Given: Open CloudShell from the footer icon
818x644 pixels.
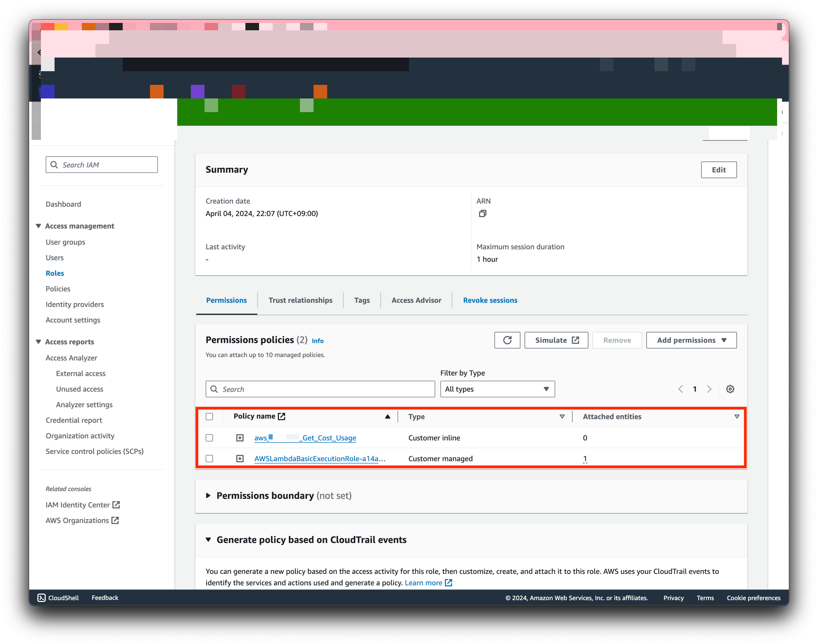Looking at the screenshot, I should [x=41, y=597].
